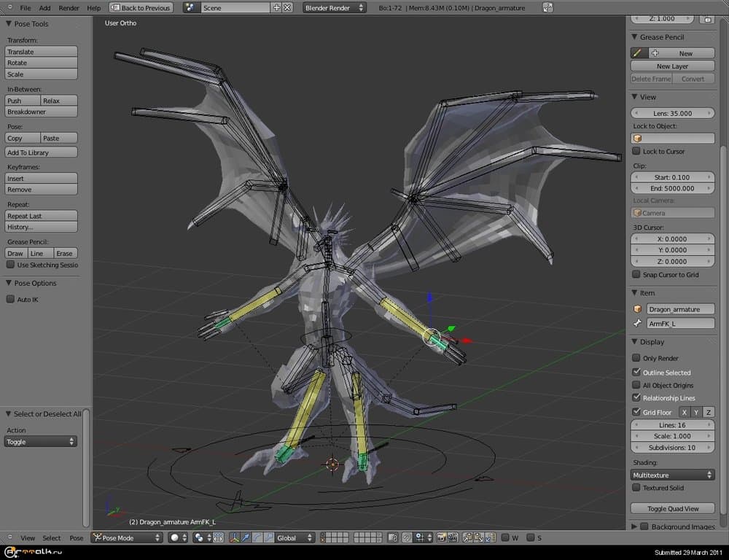Add a new scene with plus icon
729x560 pixels.
(x=276, y=8)
